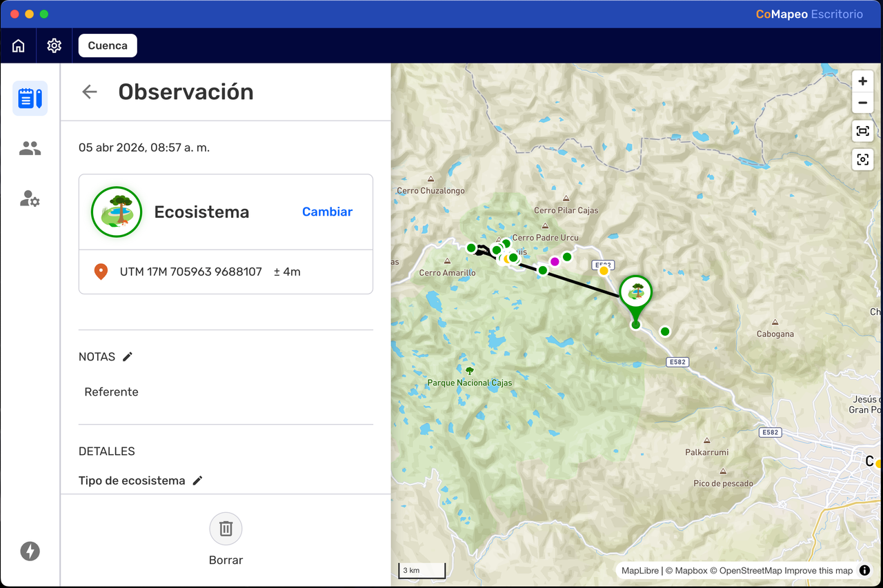Edit Tipo de ecosistema with pencil icon
The image size is (883, 588).
(197, 480)
